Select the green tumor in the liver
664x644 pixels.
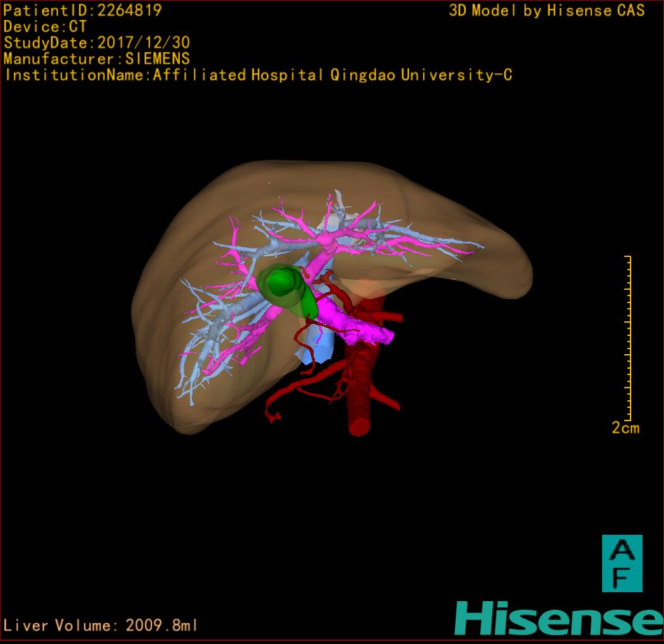(287, 290)
